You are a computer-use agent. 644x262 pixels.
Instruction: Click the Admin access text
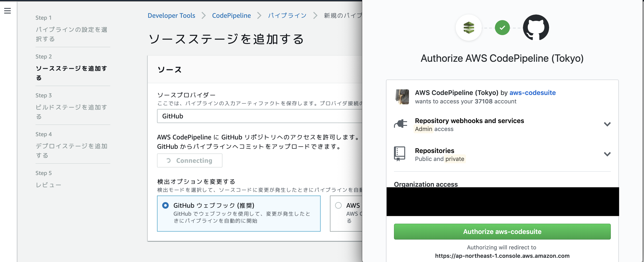434,129
